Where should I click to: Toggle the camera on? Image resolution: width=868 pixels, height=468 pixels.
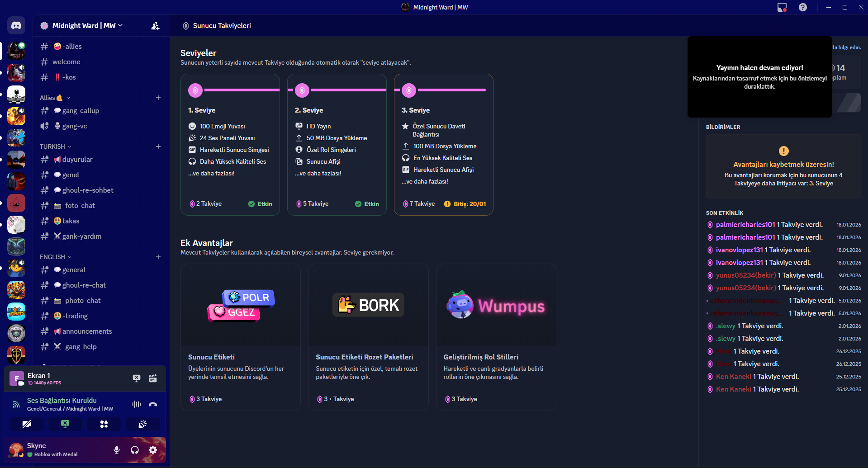27,424
